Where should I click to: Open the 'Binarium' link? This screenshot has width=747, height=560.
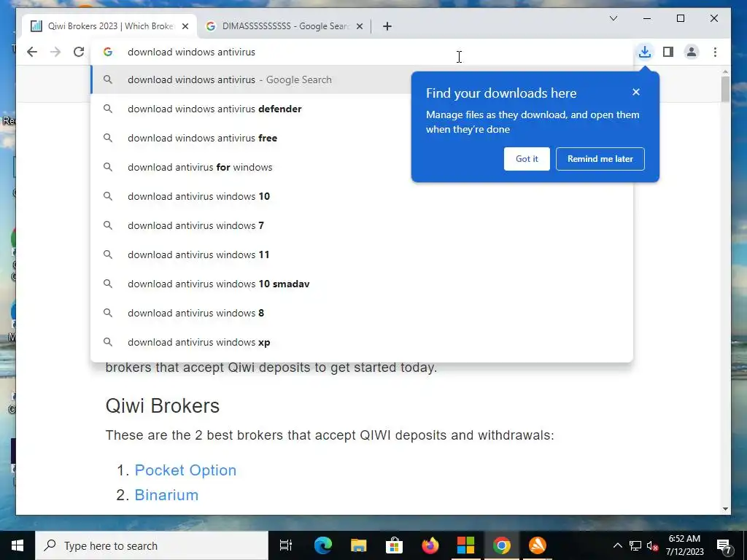pos(166,495)
